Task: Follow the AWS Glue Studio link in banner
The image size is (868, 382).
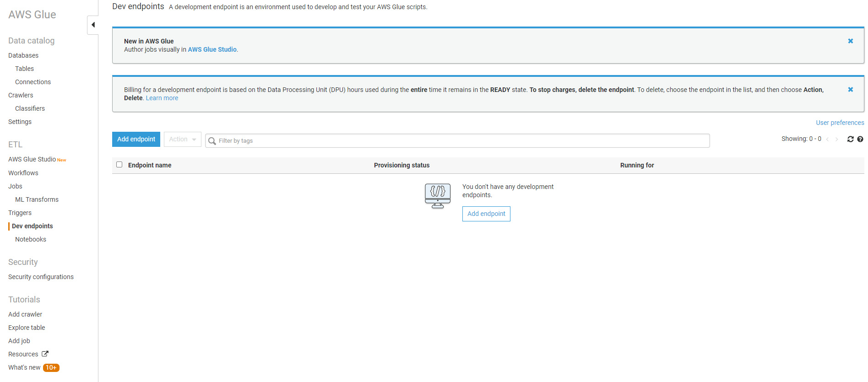Action: (212, 49)
